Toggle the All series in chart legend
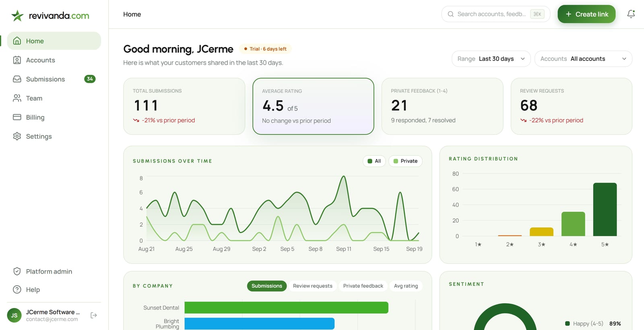Image resolution: width=644 pixels, height=330 pixels. (x=374, y=161)
